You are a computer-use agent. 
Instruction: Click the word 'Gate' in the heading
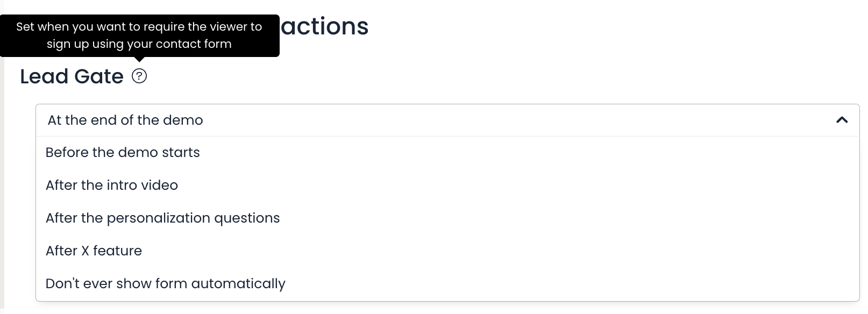click(x=99, y=76)
